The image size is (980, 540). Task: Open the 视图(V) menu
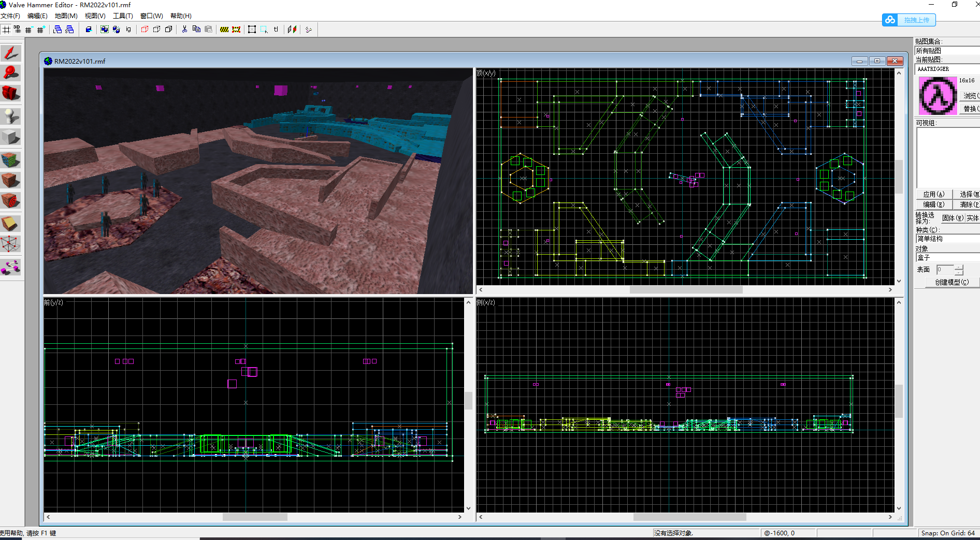coord(95,16)
